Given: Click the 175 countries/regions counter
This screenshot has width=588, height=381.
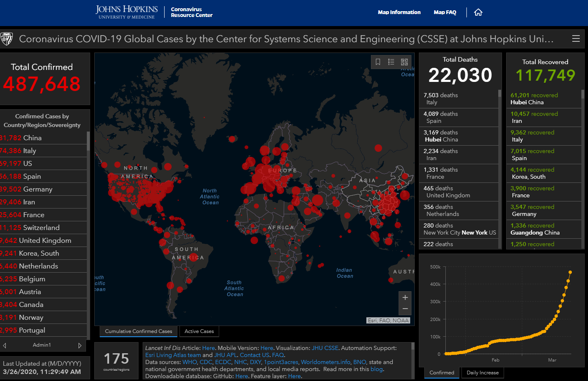Looking at the screenshot, I should [x=116, y=361].
